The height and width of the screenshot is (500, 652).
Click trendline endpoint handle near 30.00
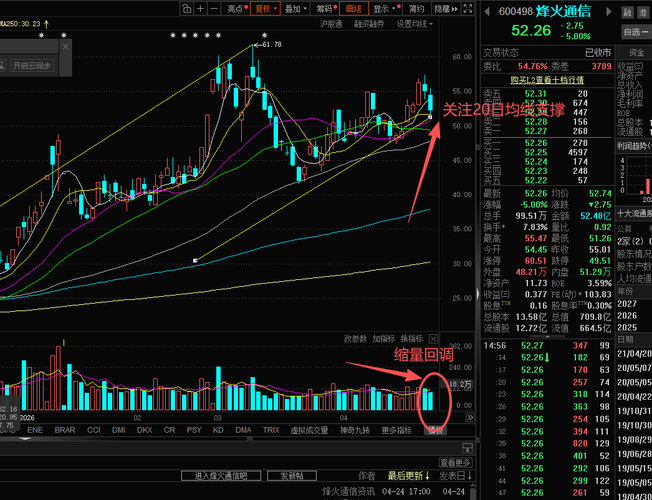coord(195,260)
